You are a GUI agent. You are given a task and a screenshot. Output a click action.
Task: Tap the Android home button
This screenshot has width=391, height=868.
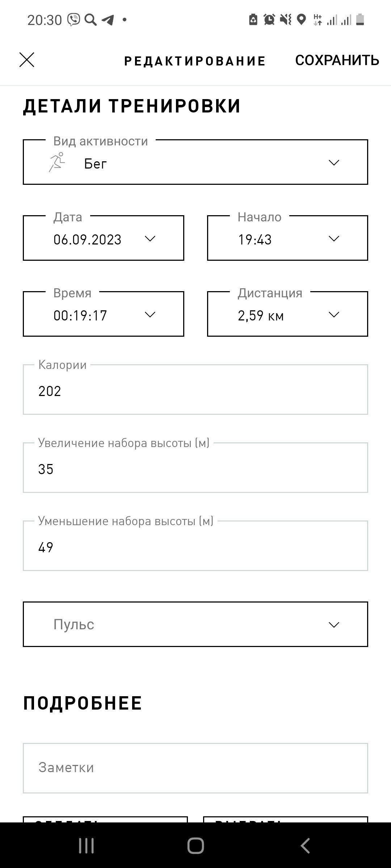pyautogui.click(x=195, y=846)
